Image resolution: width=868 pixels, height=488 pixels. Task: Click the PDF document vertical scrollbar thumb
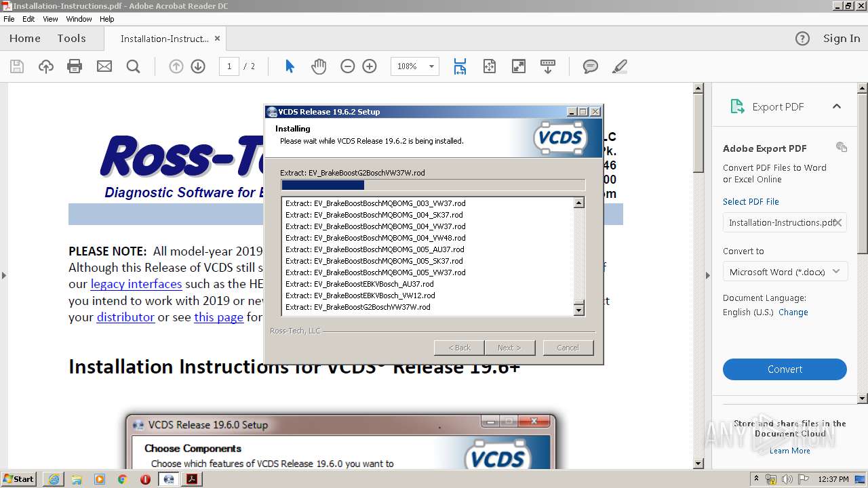click(x=698, y=134)
